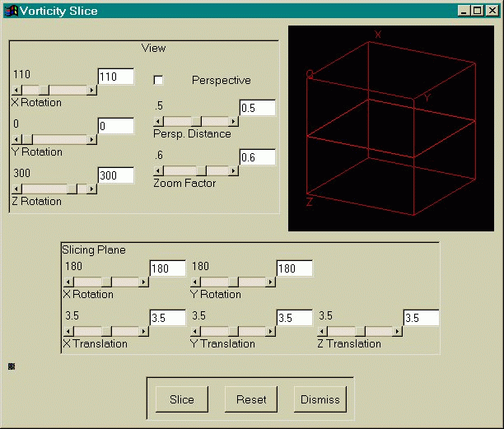Click right arrow of View X Rotation slider
This screenshot has width=504, height=429.
point(91,90)
